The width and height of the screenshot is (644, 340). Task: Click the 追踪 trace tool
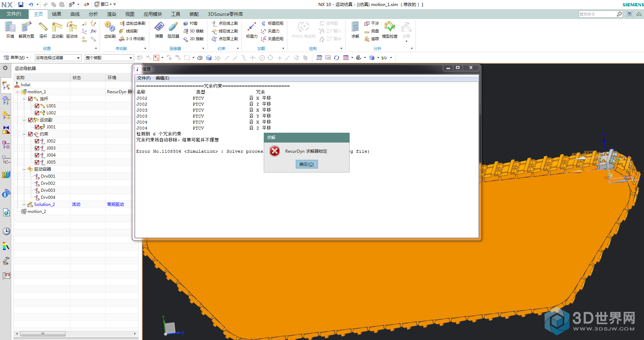[371, 39]
